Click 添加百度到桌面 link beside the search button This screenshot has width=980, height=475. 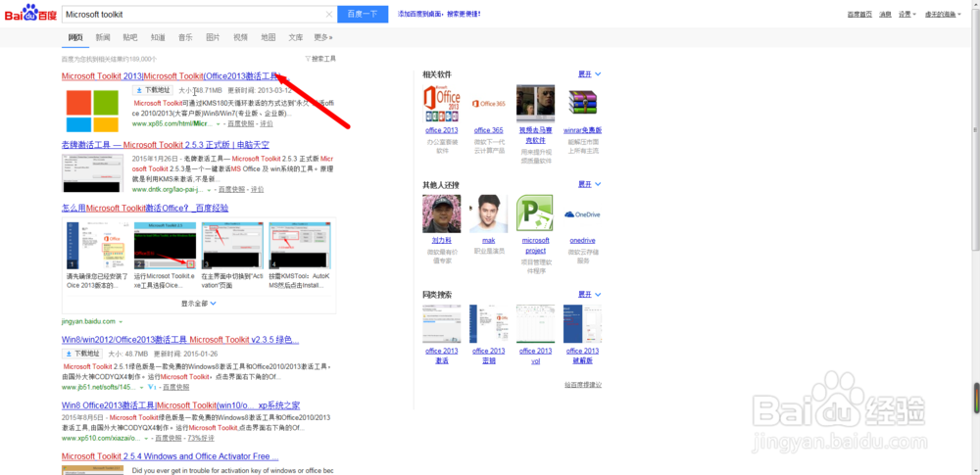click(x=439, y=14)
